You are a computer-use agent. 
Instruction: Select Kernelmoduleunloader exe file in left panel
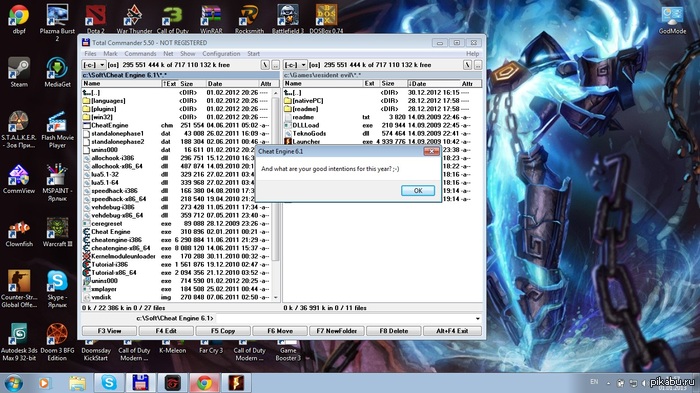tap(176, 256)
